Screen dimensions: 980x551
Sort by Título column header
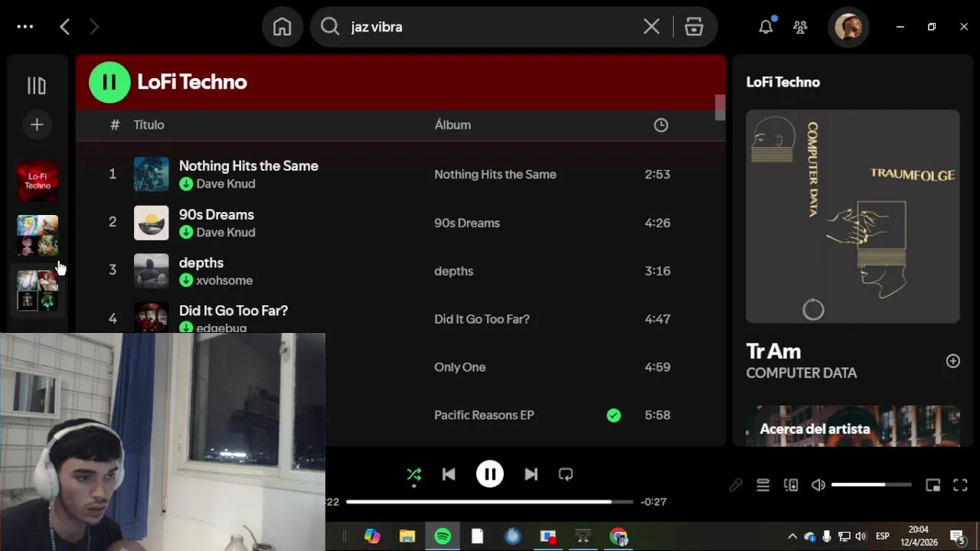[x=149, y=125]
